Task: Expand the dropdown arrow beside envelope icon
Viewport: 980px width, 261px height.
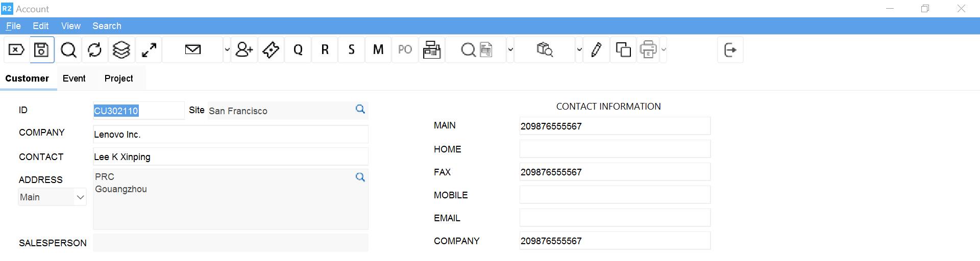Action: pos(227,50)
